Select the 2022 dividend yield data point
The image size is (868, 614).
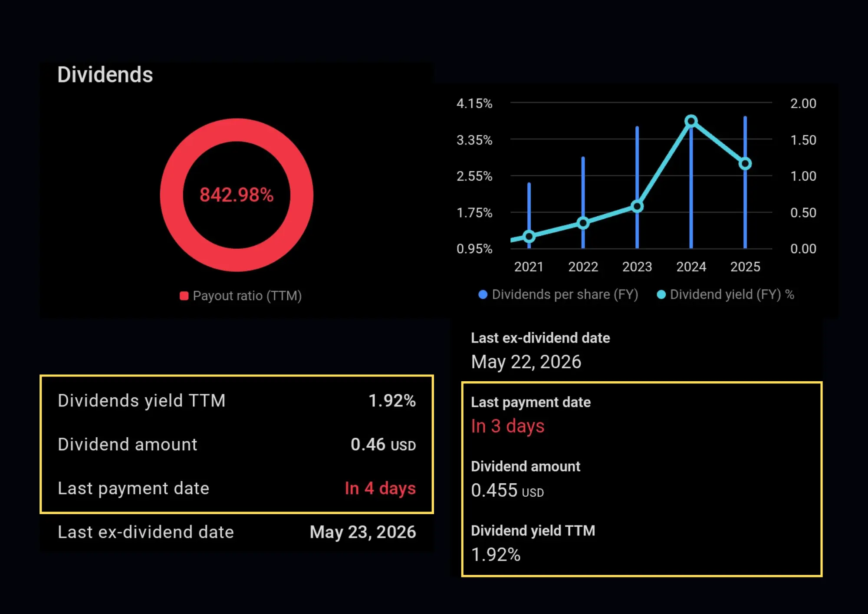tap(583, 223)
